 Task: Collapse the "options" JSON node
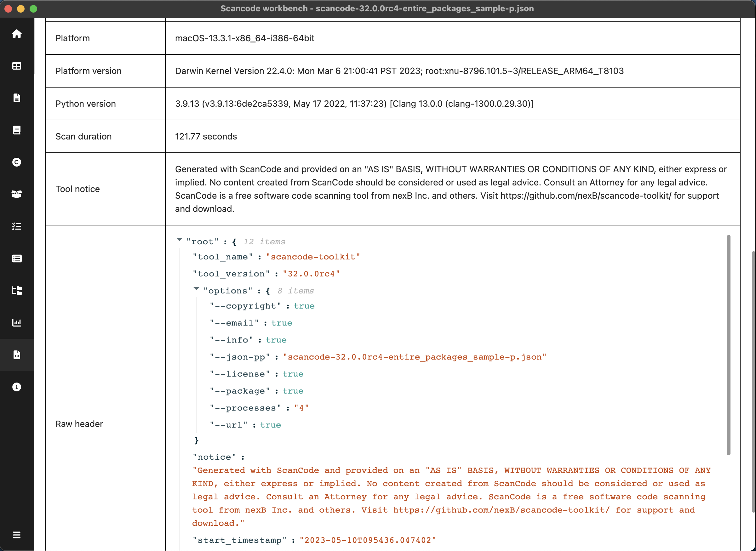coord(196,289)
